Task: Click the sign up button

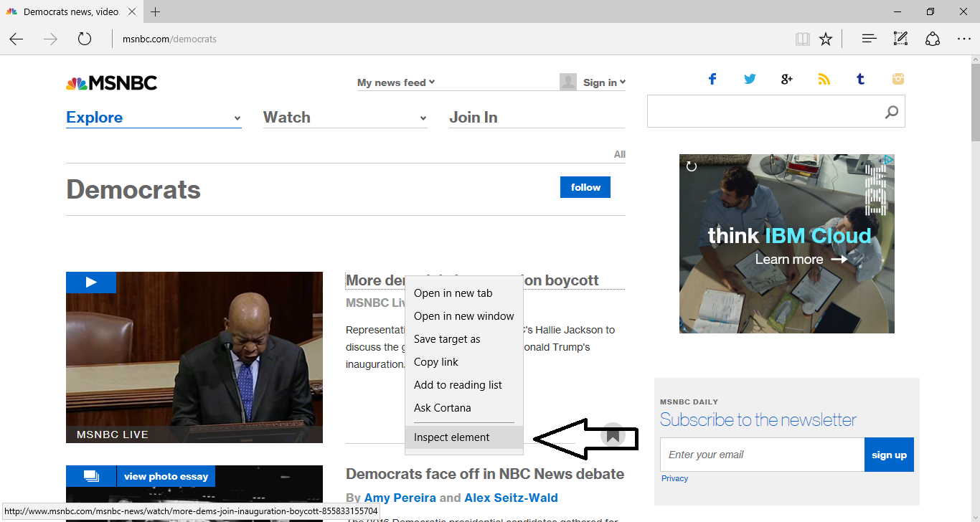Action: [889, 455]
